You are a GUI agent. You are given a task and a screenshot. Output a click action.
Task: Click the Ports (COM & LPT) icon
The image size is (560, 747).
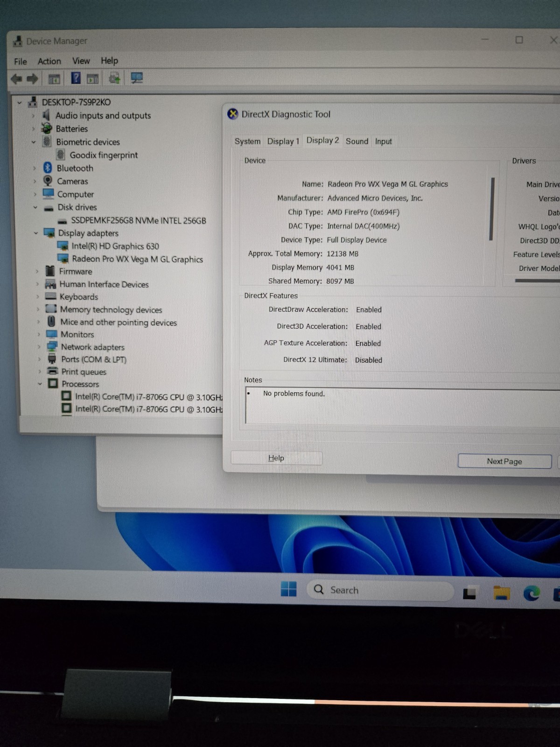[x=52, y=359]
